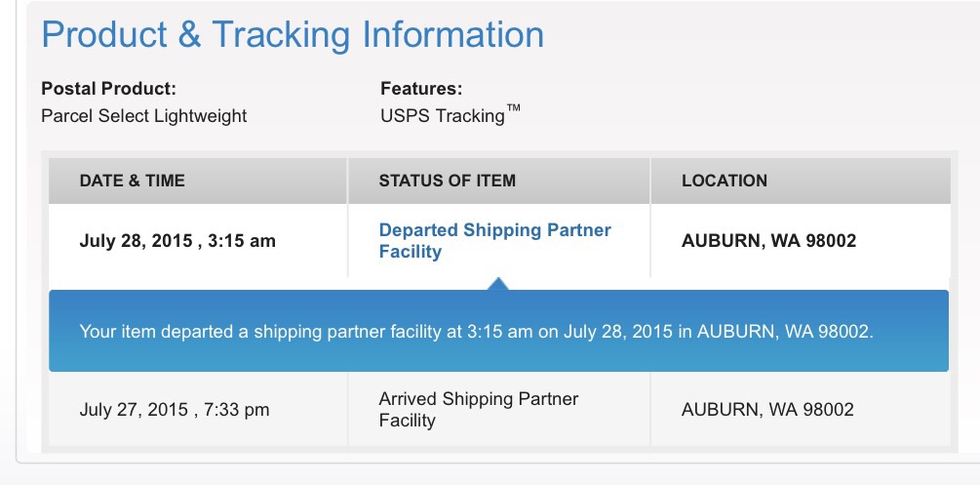
Task: Click the blue departed-item detail banner
Action: point(498,331)
